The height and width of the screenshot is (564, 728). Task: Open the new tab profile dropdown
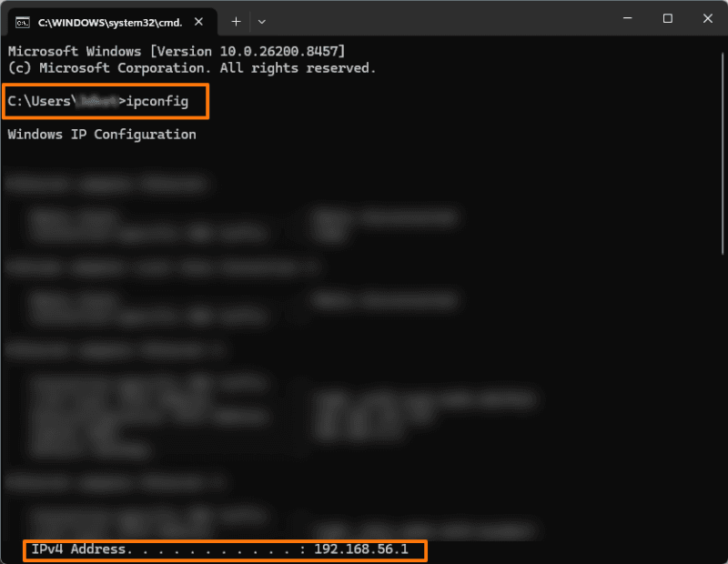262,22
